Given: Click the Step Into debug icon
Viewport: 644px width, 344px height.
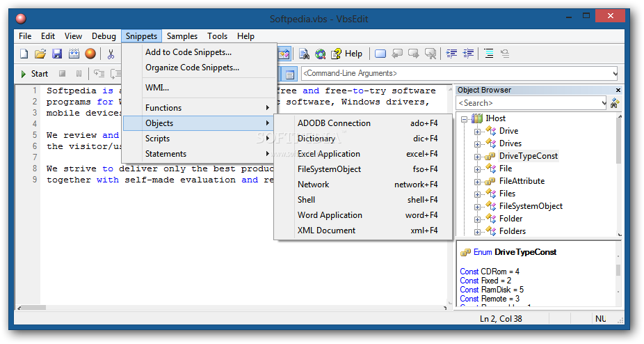Looking at the screenshot, I should (99, 74).
